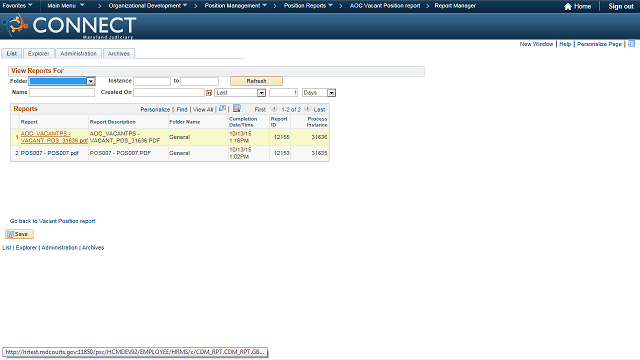
Task: Open the Created On calendar picker icon
Action: 209,93
